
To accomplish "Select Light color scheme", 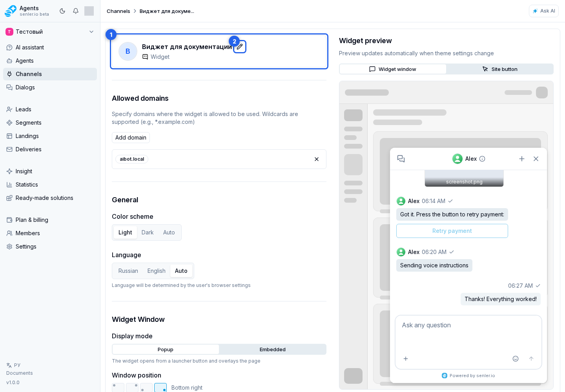I will 125,232.
